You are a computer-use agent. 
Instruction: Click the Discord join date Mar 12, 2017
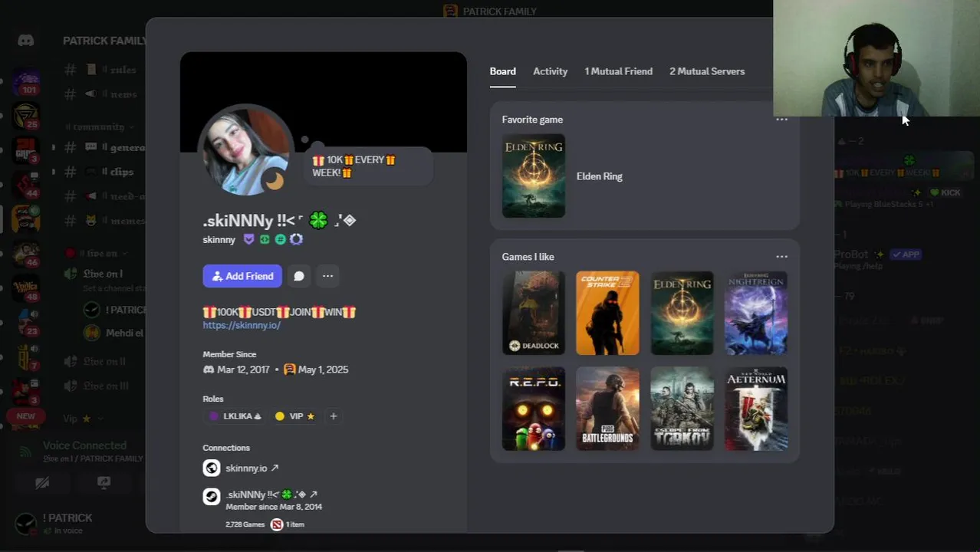point(243,370)
